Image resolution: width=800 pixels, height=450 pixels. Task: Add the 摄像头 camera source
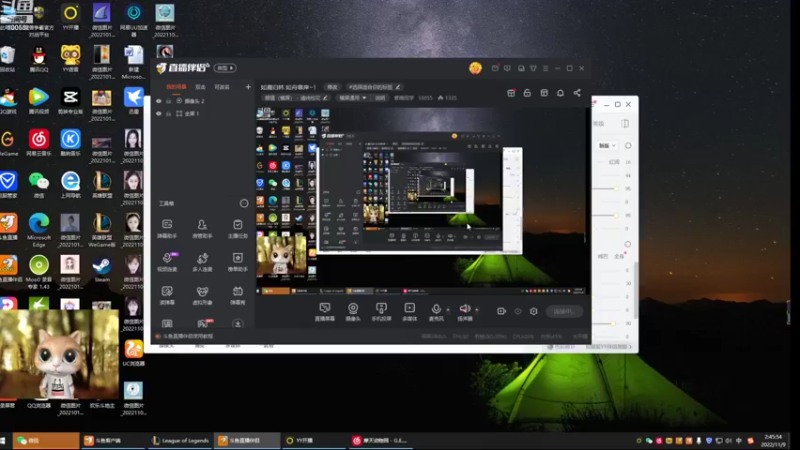(353, 311)
